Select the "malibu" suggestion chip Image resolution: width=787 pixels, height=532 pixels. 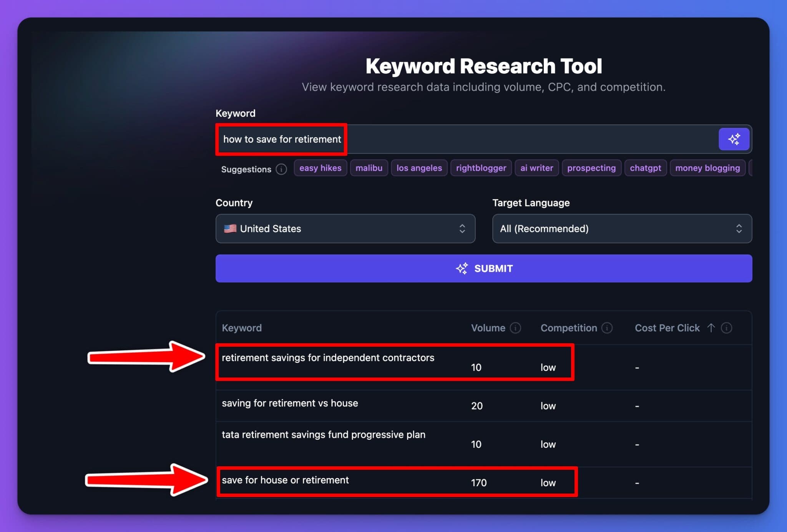click(x=369, y=168)
